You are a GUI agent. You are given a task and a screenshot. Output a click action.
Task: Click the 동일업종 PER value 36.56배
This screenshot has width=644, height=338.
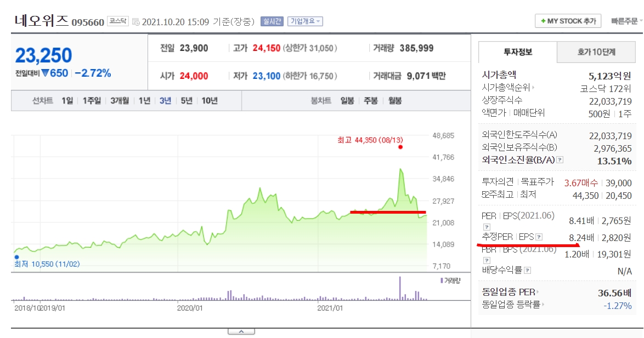(x=614, y=293)
